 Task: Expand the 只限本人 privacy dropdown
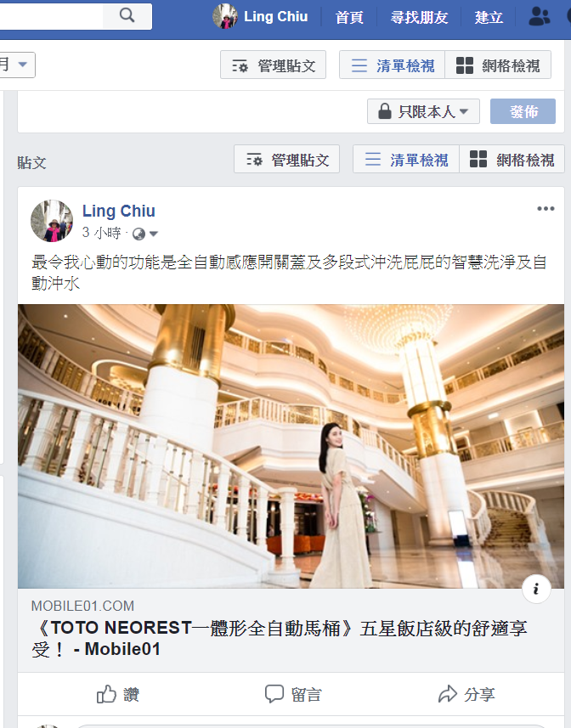tap(423, 111)
